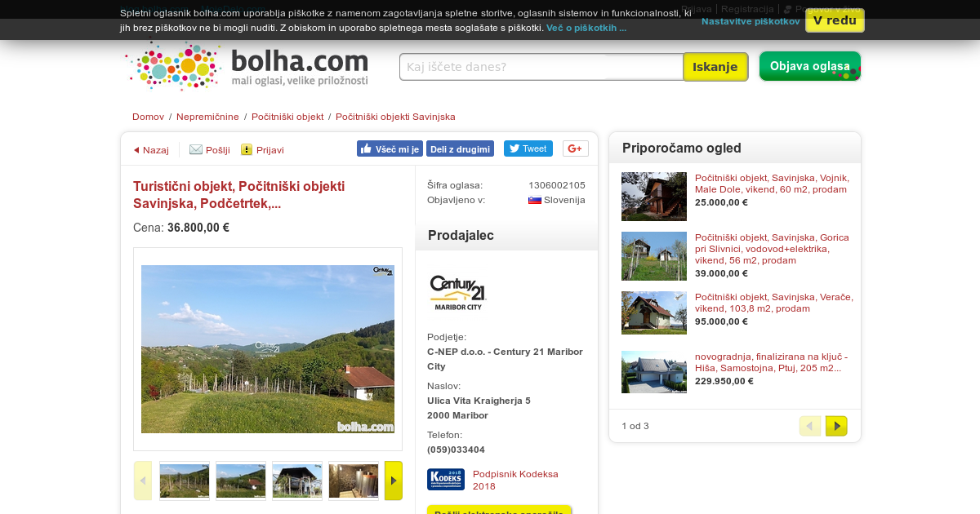Click the Objava oglasa button
Viewport: 980px width, 514px height.
(810, 66)
